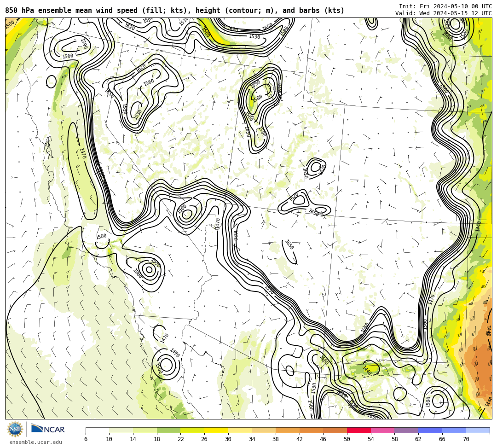This screenshot has height=448, width=497.
Task: Click the purple 58-62 kts colorbar segment
Action: [x=406, y=431]
